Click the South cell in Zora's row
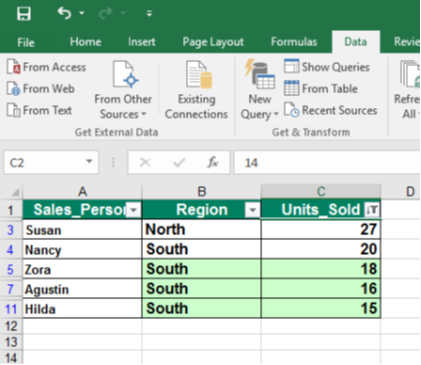This screenshot has width=421, height=365. 201,269
